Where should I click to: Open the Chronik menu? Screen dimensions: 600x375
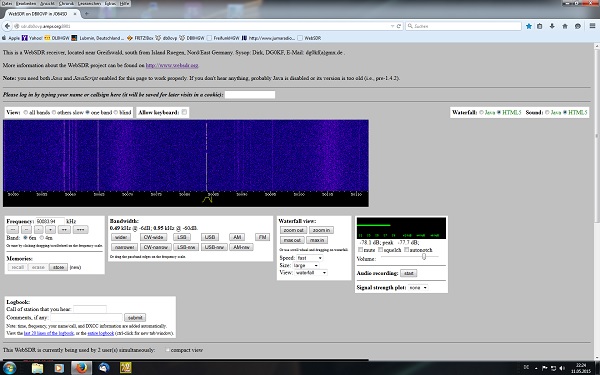pos(67,3)
